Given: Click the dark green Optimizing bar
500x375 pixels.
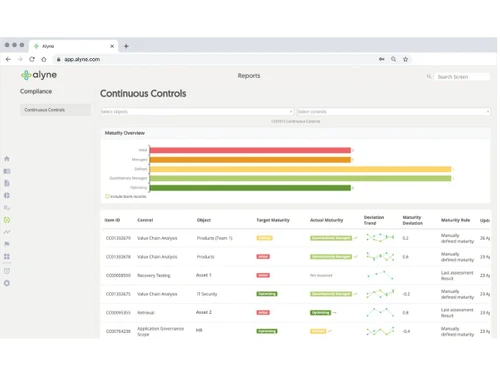Looking at the screenshot, I should [x=250, y=188].
